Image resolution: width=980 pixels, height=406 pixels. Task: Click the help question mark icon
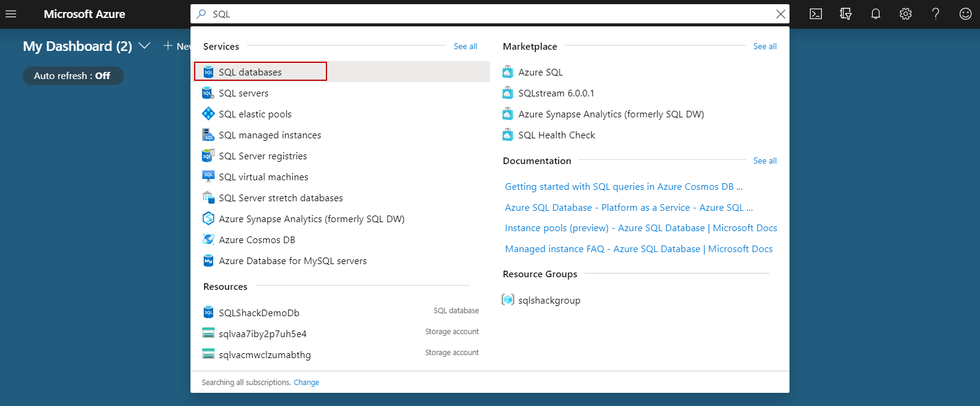pos(936,14)
